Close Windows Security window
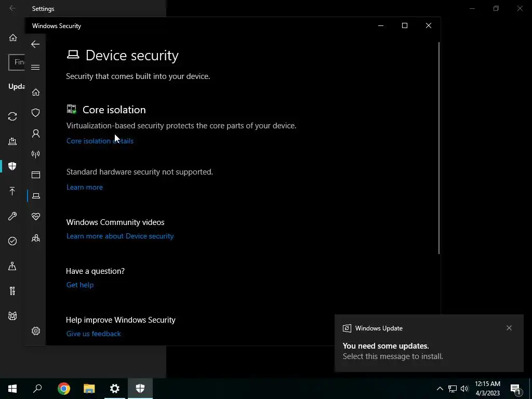 point(429,26)
